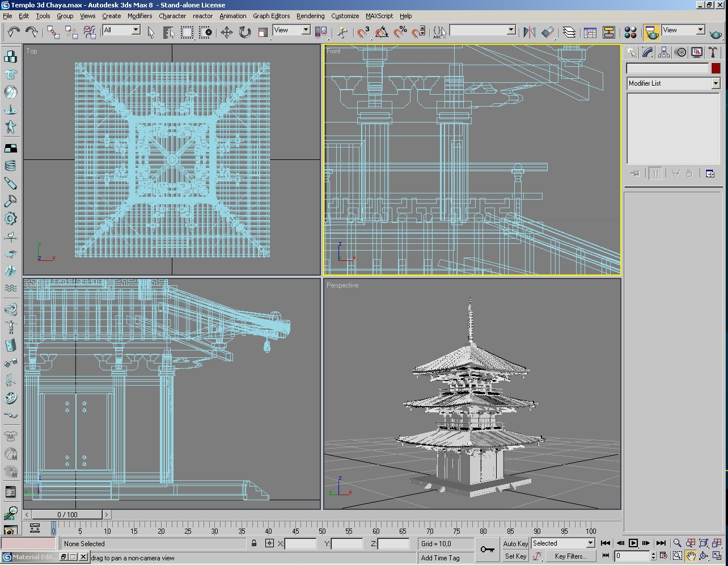Viewport: 728px width, 566px height.
Task: Click the Go to Start button
Action: coord(606,543)
